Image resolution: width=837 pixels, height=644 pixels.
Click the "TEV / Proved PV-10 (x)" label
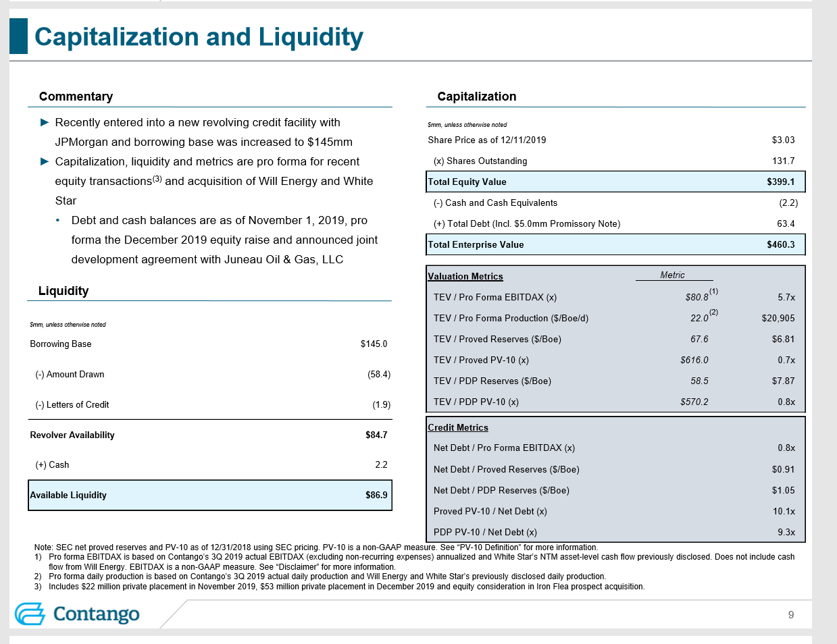(481, 360)
